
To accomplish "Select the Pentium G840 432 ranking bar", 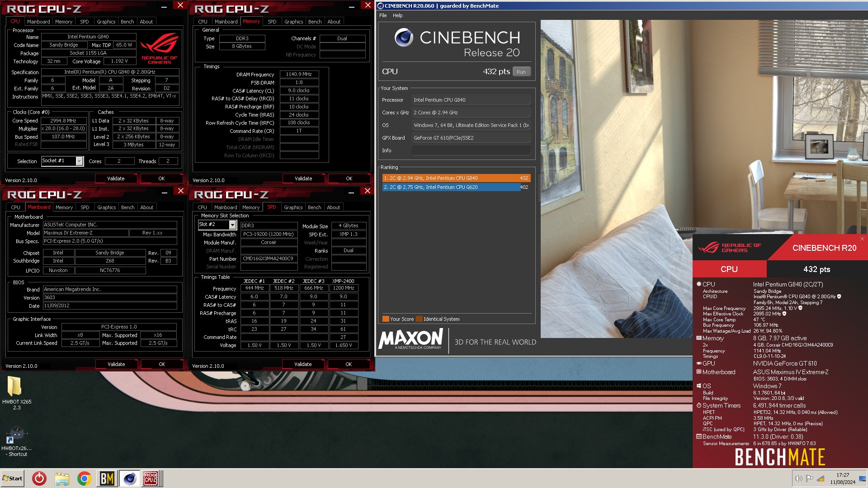I will click(x=456, y=178).
